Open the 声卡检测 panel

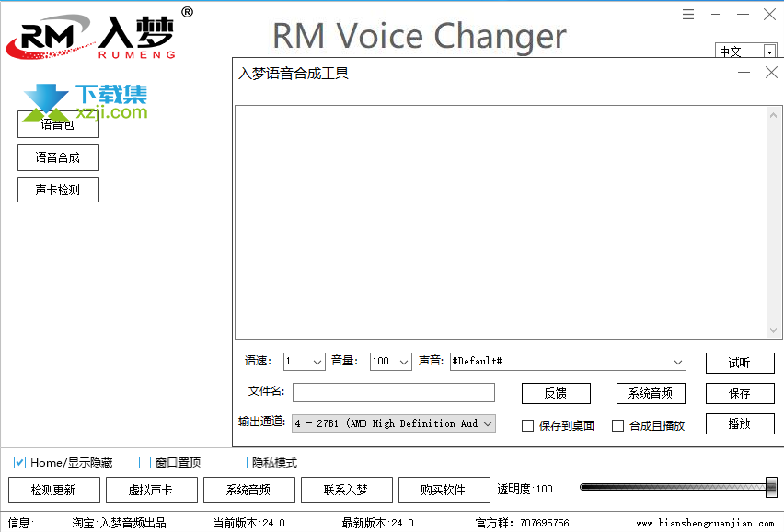pos(58,190)
